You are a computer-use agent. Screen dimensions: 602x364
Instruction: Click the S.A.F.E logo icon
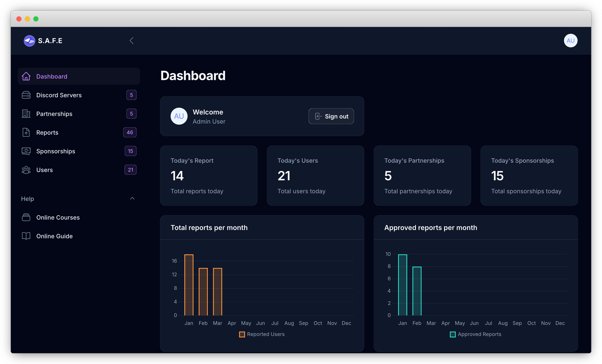pyautogui.click(x=29, y=41)
